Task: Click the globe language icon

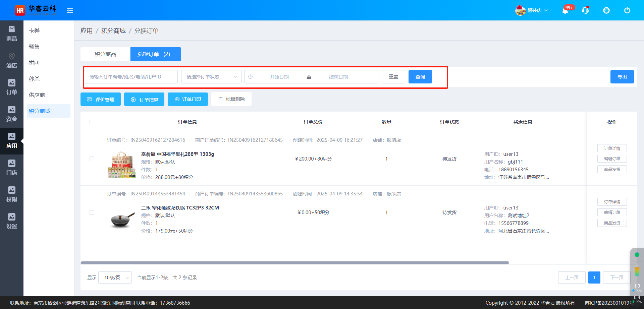Action: [x=606, y=10]
